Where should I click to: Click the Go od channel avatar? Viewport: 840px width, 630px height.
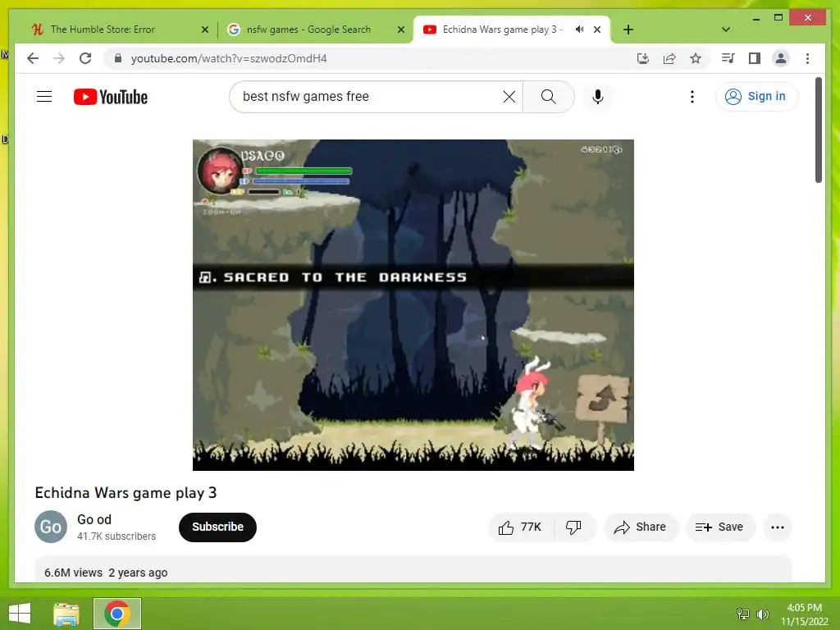[x=51, y=527]
